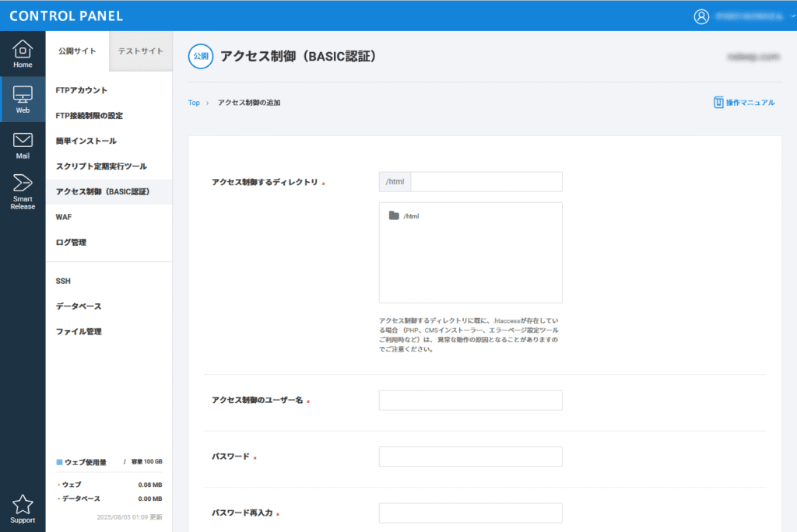The image size is (797, 532).
Task: Click the 2025/08/05 01:09 更新 timestamp
Action: (x=129, y=517)
